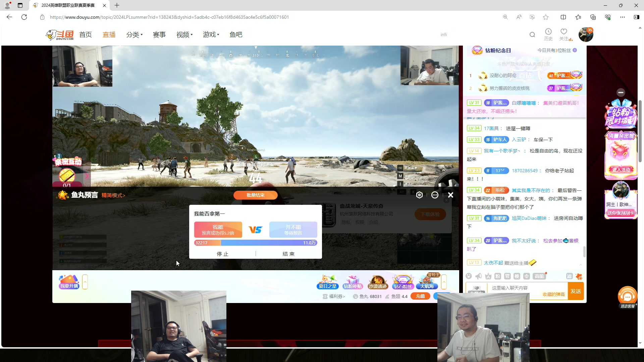Click the megaphone broadcast icon in chat

[x=478, y=276]
